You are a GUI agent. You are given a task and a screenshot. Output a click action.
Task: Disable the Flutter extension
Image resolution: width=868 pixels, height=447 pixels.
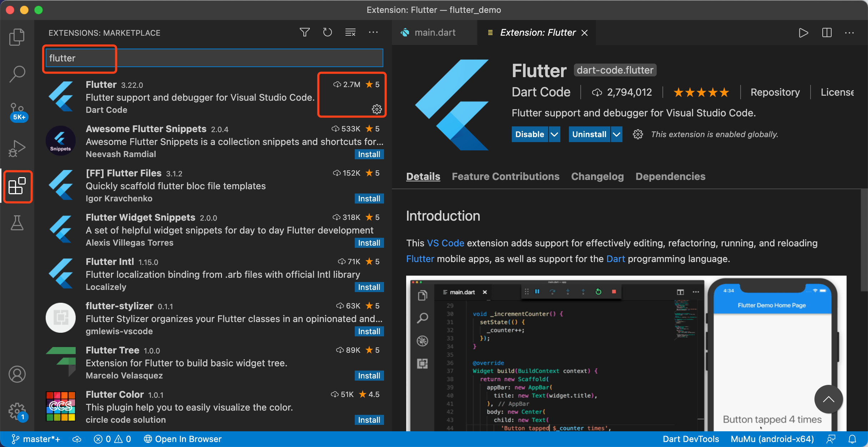click(529, 134)
